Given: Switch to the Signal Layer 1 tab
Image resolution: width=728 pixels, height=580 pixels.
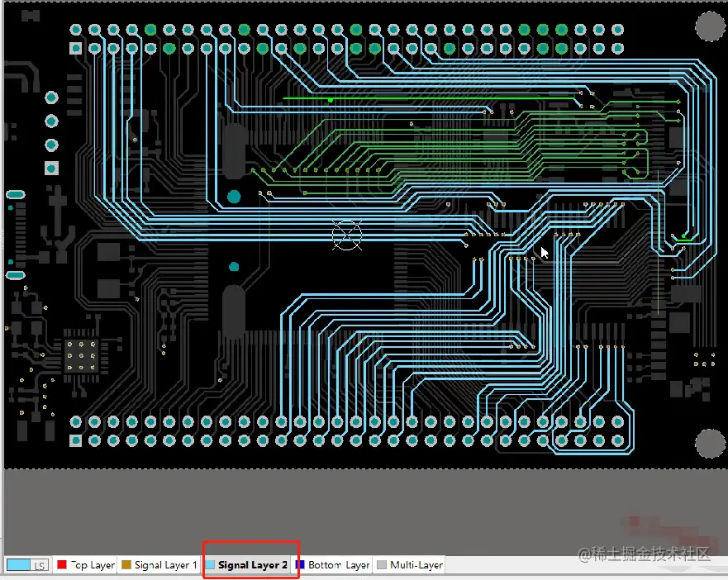Looking at the screenshot, I should [x=159, y=565].
